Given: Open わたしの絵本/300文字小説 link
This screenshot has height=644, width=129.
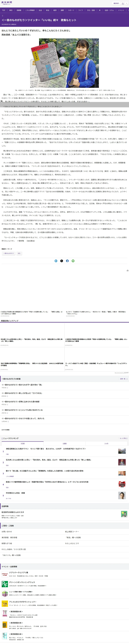Looking at the screenshot, I should 14,549.
